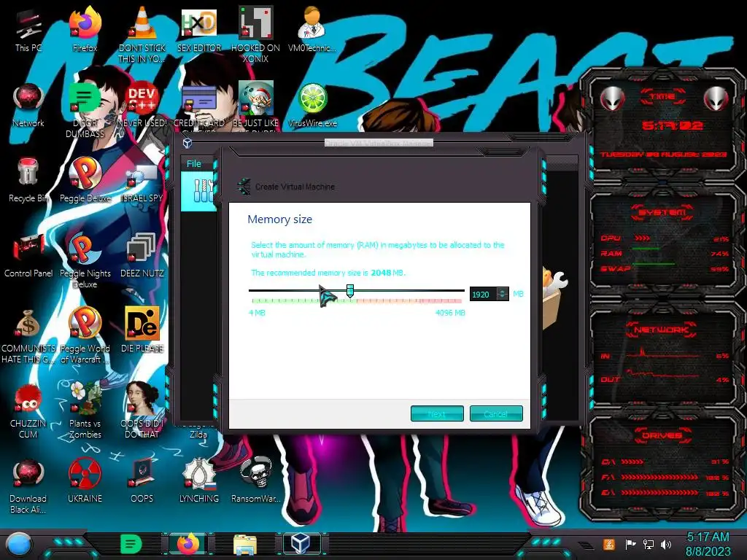Click the 1920 memory value field
Viewport: 747px width, 560px height.
point(483,295)
